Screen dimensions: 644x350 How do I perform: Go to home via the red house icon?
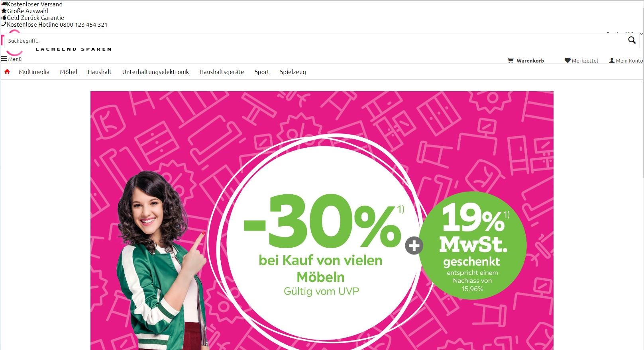coord(7,72)
